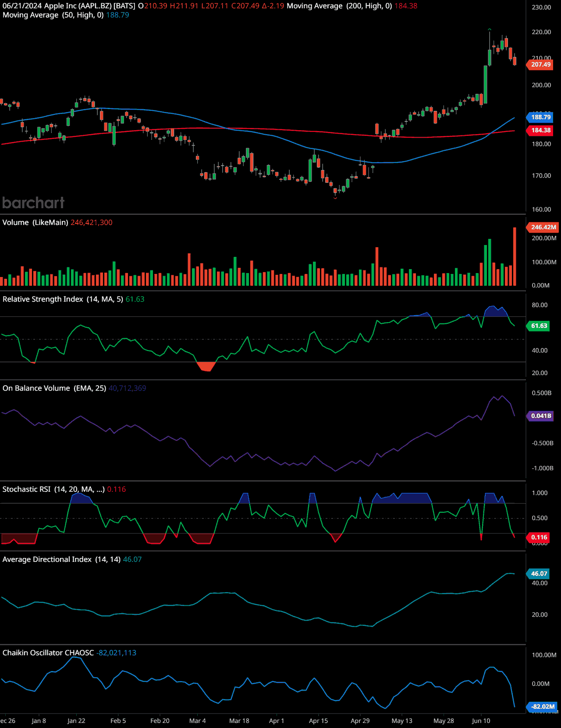The image size is (561, 728).
Task: Click the Mar 4 date axis label
Action: [197, 721]
